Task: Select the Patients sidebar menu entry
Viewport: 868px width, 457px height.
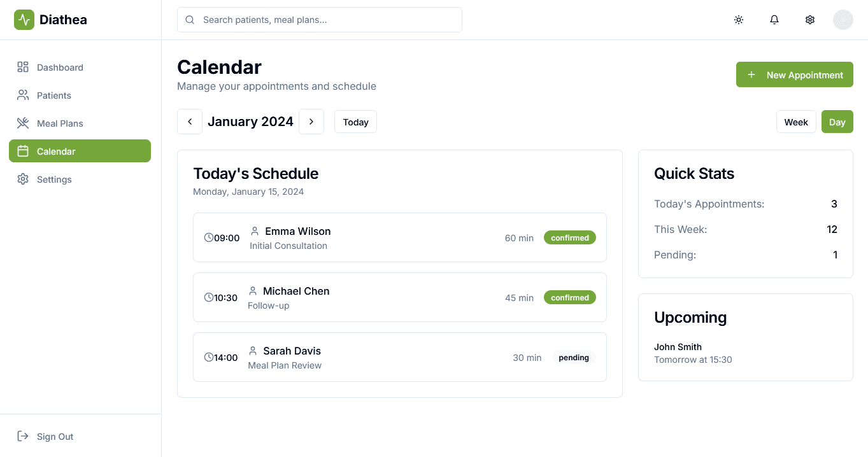Action: point(55,95)
